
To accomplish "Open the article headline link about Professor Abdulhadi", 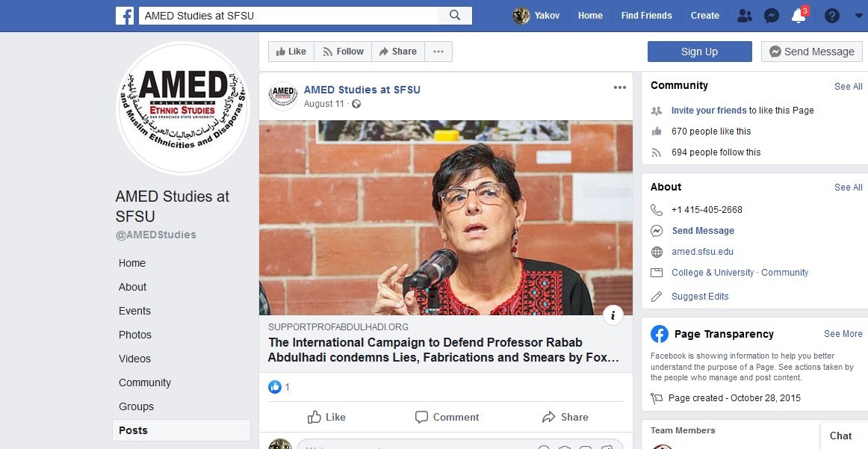I will point(444,350).
